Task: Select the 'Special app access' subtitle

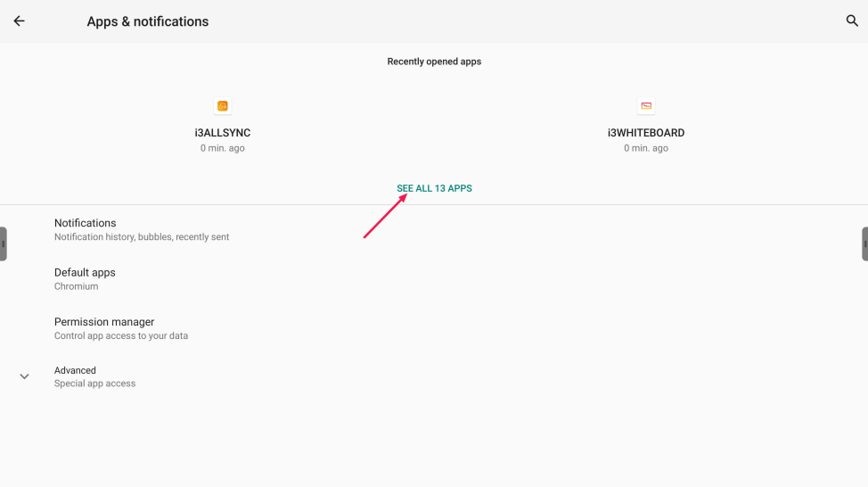Action: 94,384
